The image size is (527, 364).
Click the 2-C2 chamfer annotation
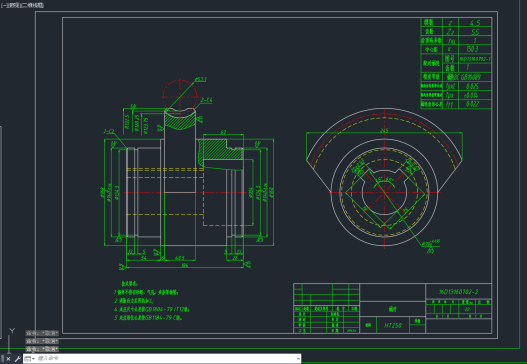[x=109, y=131]
